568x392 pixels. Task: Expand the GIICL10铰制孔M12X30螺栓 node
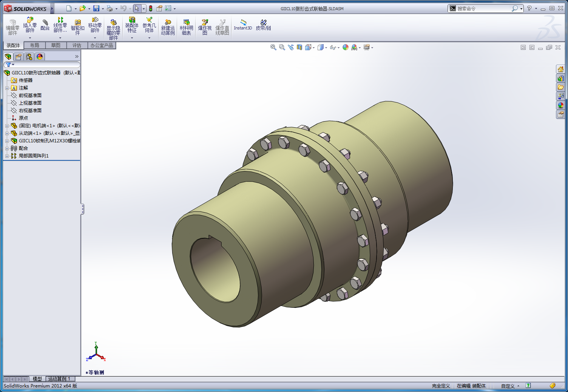7,141
